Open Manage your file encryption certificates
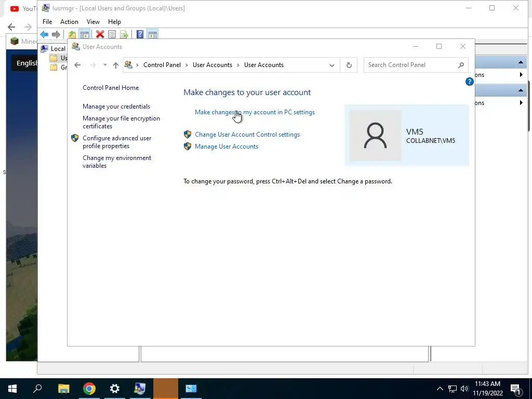The image size is (532, 399). point(121,122)
